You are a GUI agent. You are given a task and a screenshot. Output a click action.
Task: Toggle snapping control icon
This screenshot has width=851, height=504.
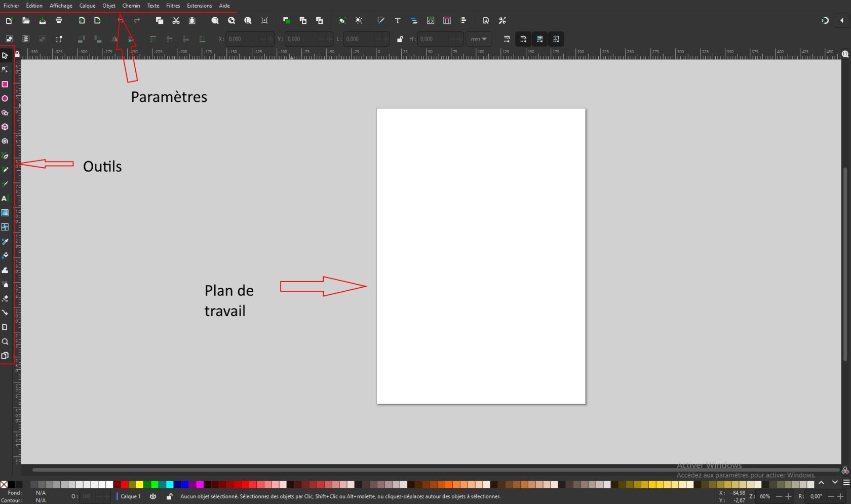825,20
